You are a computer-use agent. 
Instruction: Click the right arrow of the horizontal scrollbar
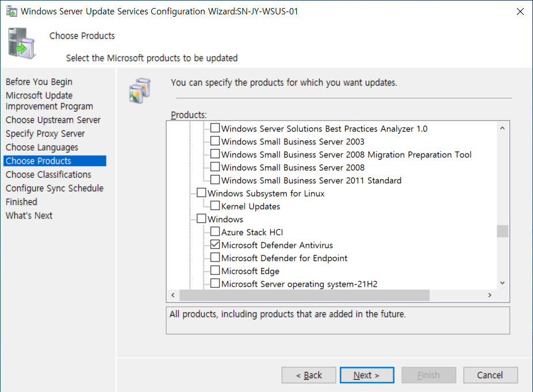(489, 295)
